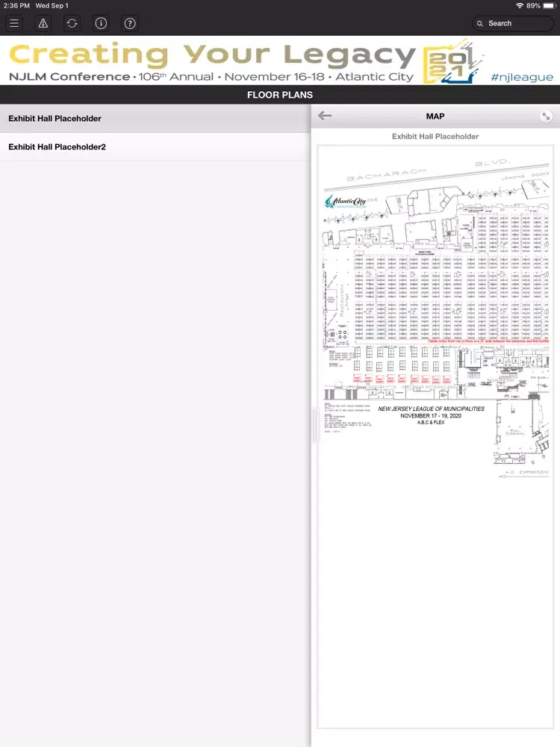Click the refresh sync icon

(x=72, y=23)
